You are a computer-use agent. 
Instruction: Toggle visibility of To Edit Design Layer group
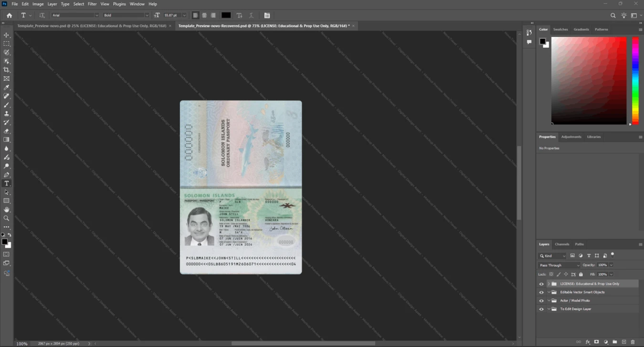tap(541, 309)
